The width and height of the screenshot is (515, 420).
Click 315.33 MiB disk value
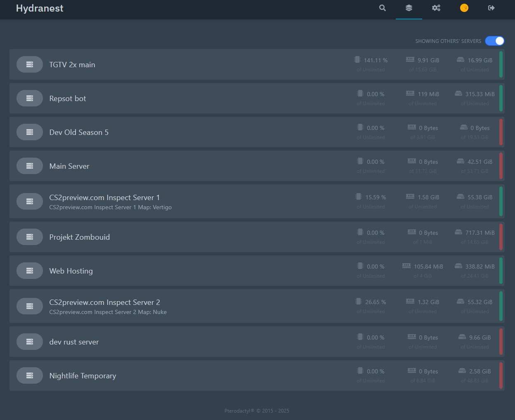[480, 94]
